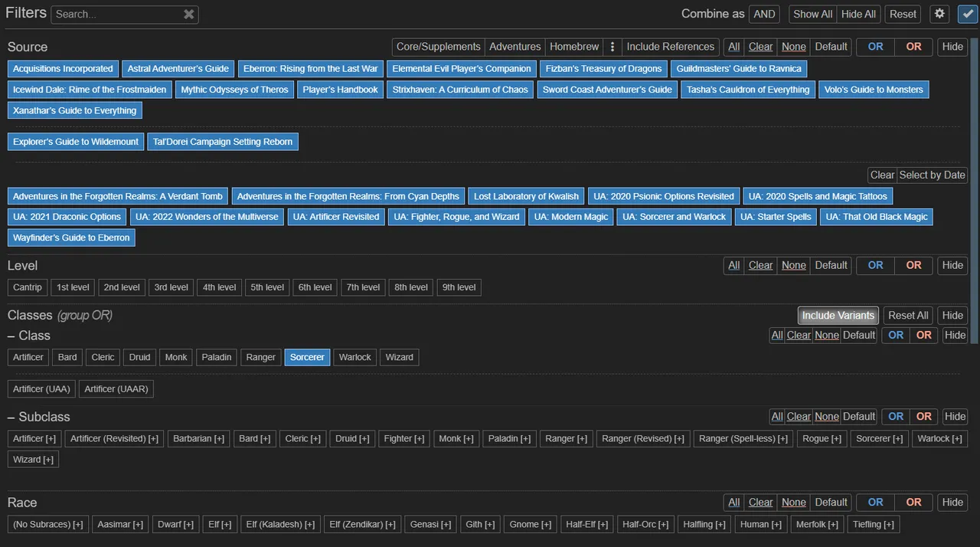Viewport: 980px width, 547px height.
Task: Switch the Combine as AND mode button
Action: click(764, 14)
